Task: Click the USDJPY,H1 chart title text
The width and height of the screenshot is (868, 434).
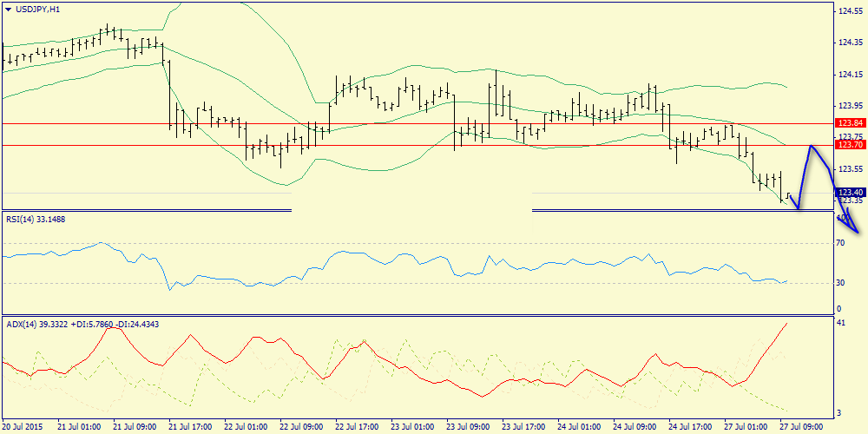Action: (39, 9)
